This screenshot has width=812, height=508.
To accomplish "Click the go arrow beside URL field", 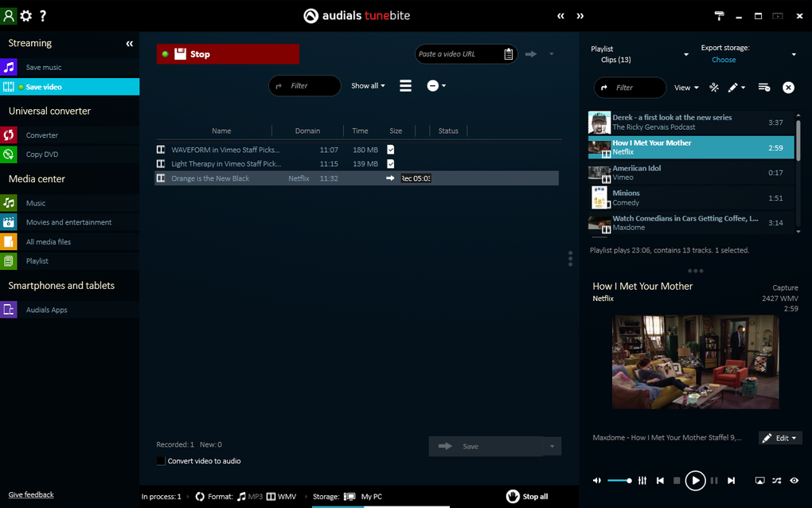I will click(531, 54).
